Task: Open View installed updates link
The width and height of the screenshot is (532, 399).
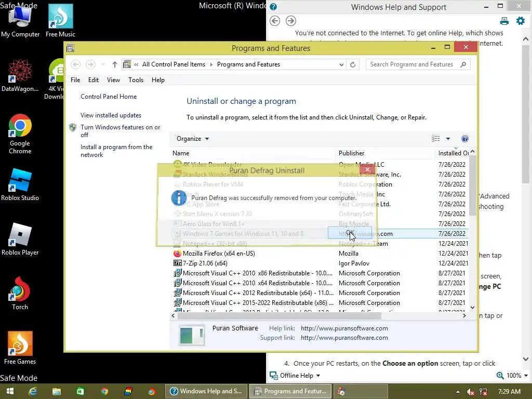Action: (x=111, y=115)
